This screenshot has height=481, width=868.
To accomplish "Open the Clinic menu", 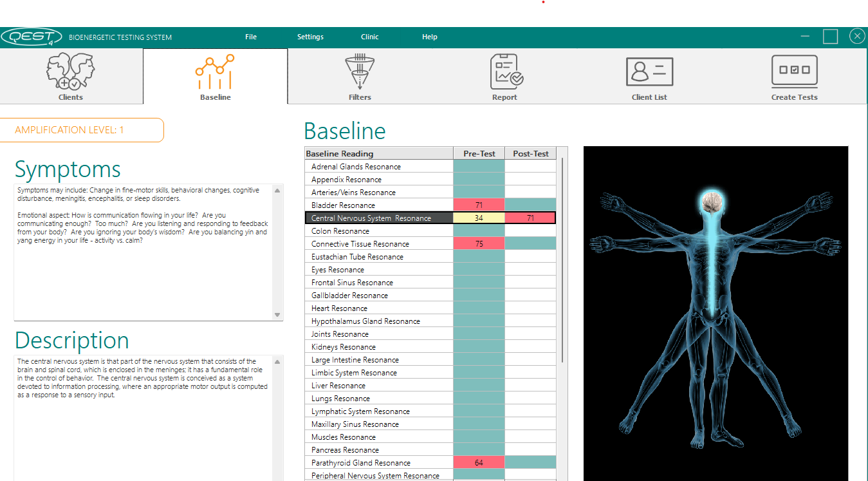I will (370, 37).
